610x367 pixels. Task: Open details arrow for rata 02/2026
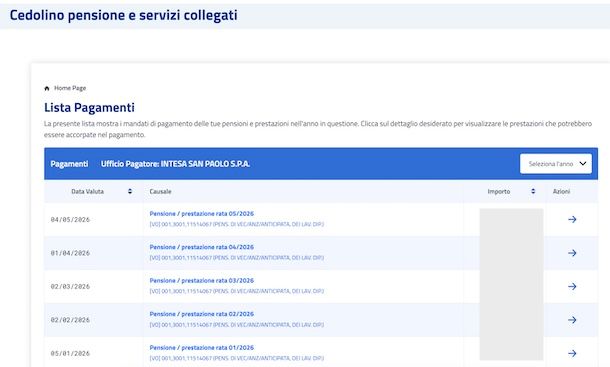click(572, 320)
